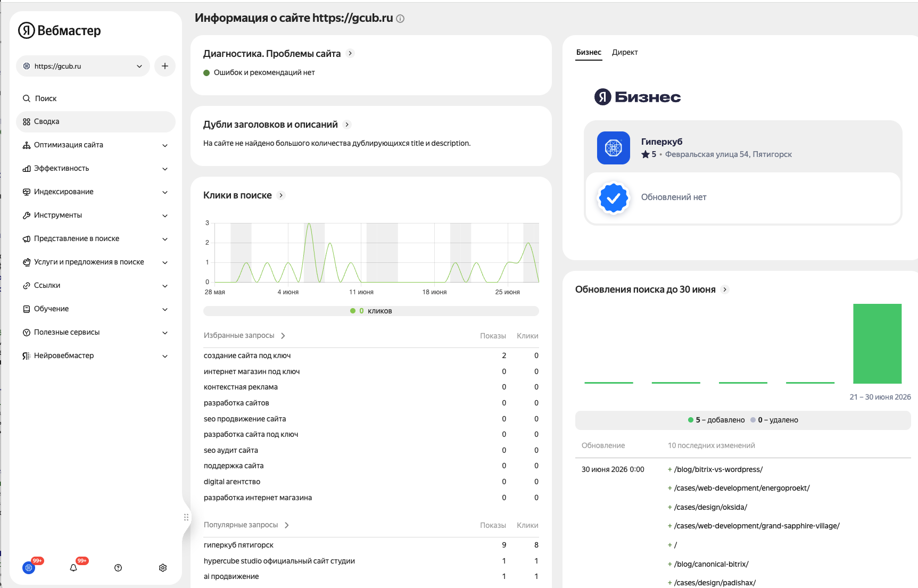Click /blog/bitrix-vs-wordpress/ entry
Screen dimensions: 918x588
pos(718,469)
